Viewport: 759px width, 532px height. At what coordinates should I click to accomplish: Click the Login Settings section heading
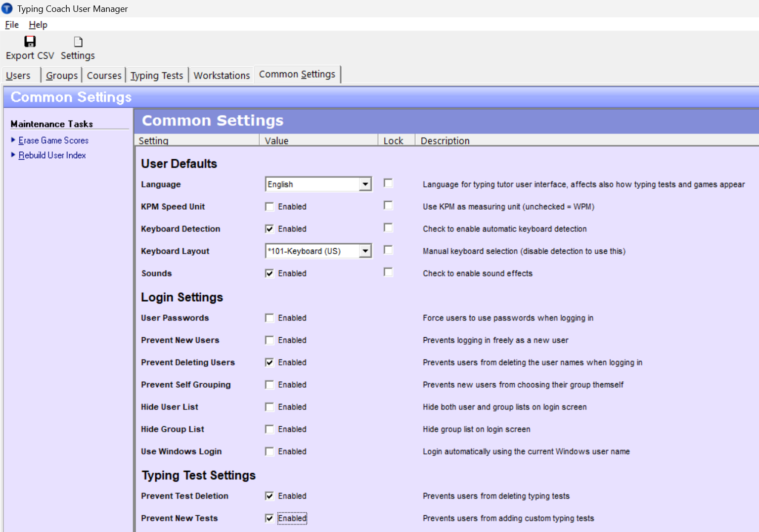tap(182, 297)
